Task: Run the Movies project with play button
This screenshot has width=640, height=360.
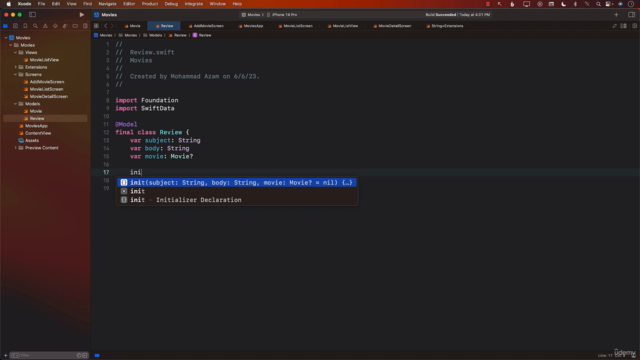Action: click(x=82, y=15)
